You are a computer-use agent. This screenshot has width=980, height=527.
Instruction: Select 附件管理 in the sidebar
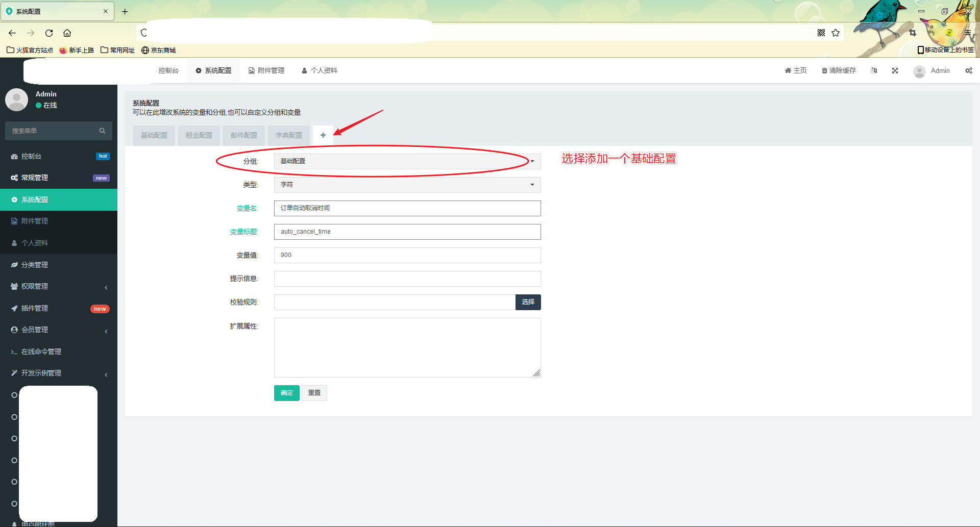[34, 220]
